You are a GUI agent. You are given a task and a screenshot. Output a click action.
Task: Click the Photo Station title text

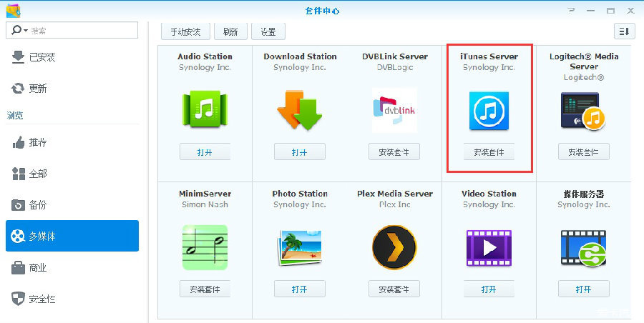300,194
